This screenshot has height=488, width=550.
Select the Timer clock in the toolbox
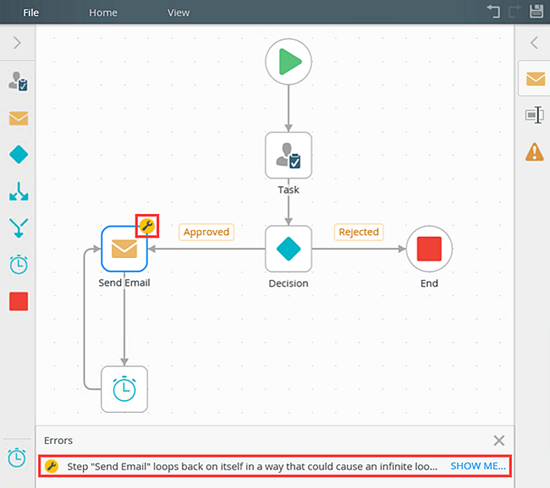coord(19,264)
